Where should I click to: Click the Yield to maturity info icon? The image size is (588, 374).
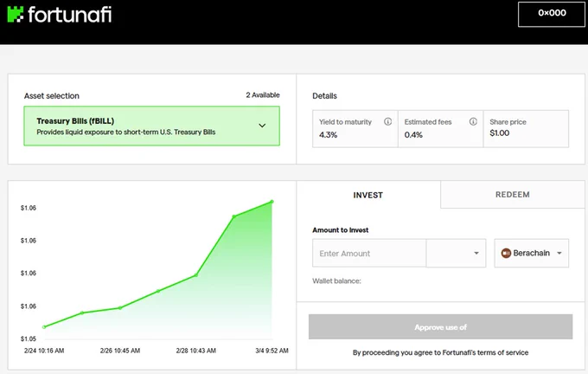tap(387, 121)
